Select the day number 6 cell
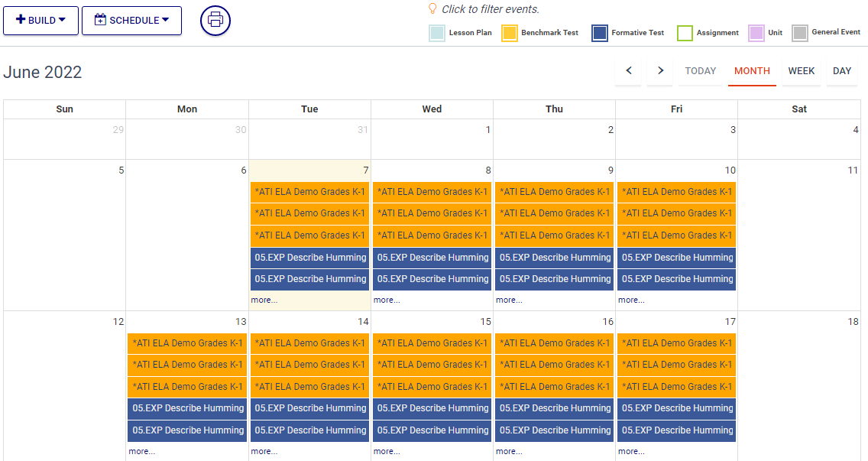 187,235
